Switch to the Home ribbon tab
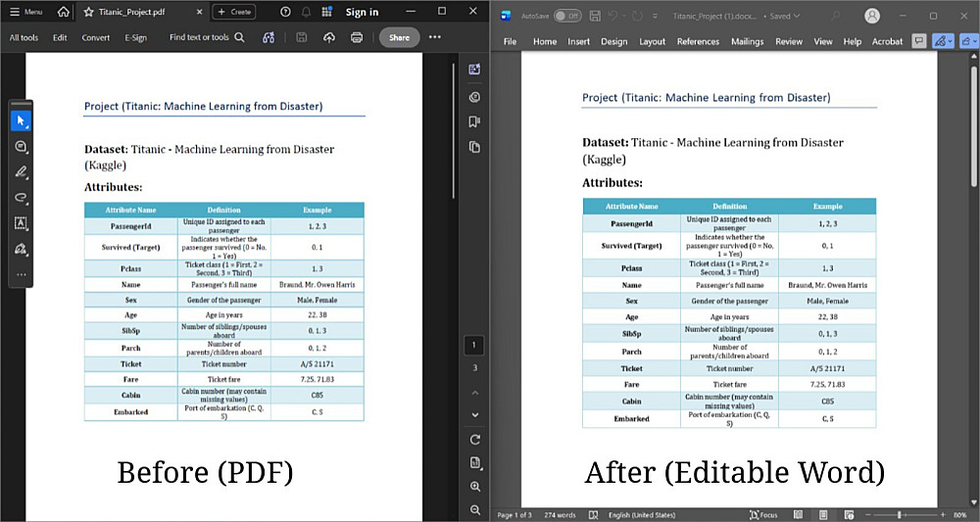The height and width of the screenshot is (522, 980). (544, 41)
